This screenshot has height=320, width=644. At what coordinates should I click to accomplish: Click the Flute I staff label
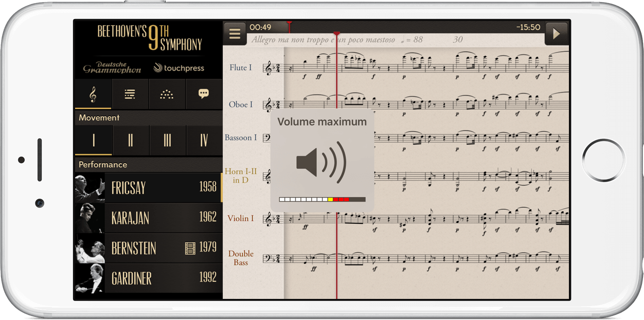(x=241, y=67)
